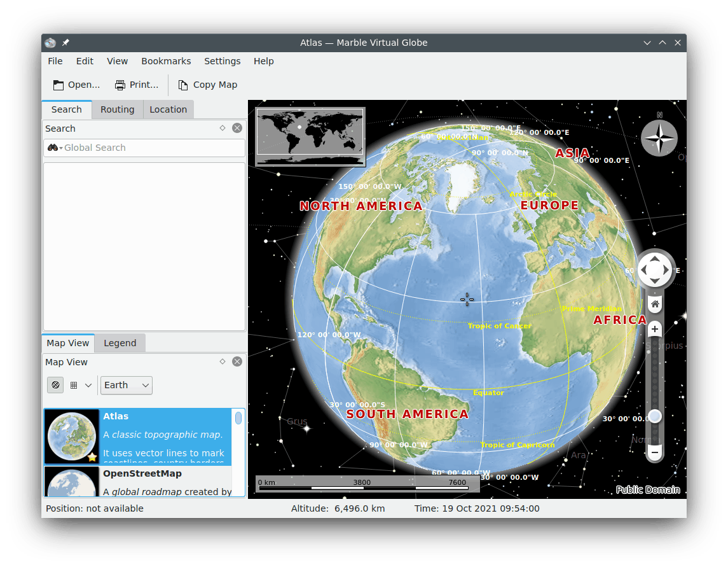Click the Global Search input field
The width and height of the screenshot is (728, 567).
[144, 148]
